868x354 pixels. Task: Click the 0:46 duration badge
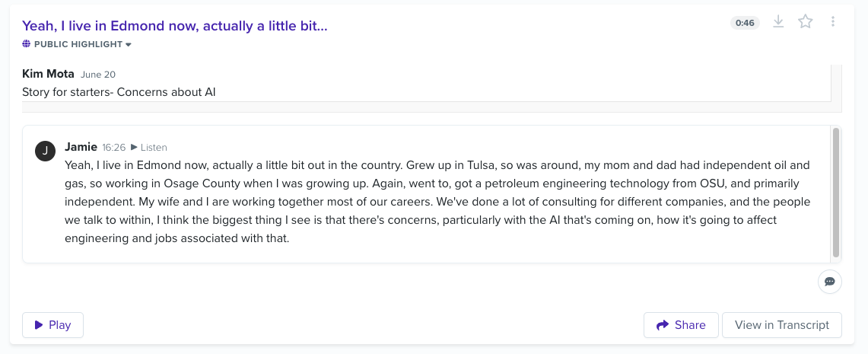point(745,23)
